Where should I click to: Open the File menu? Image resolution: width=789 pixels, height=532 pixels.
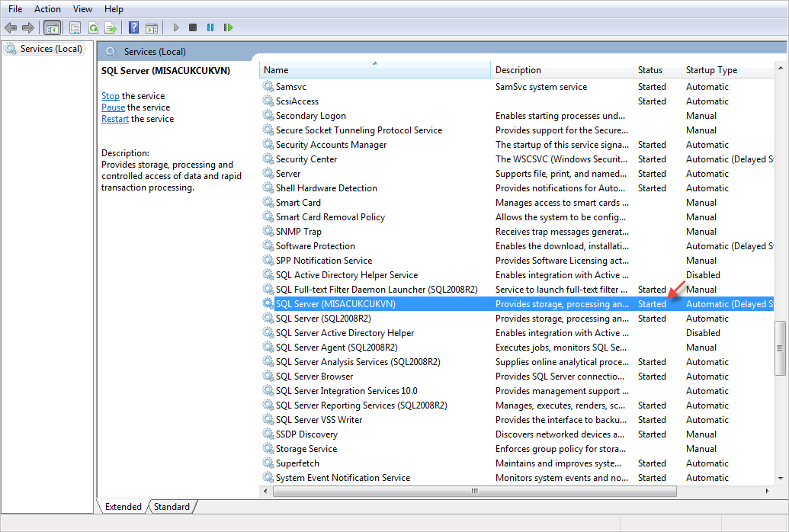click(x=15, y=9)
